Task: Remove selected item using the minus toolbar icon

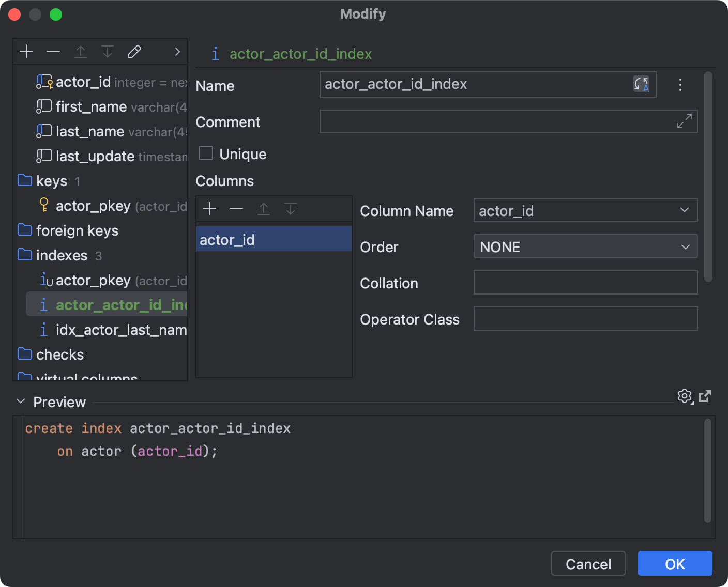Action: click(x=53, y=51)
